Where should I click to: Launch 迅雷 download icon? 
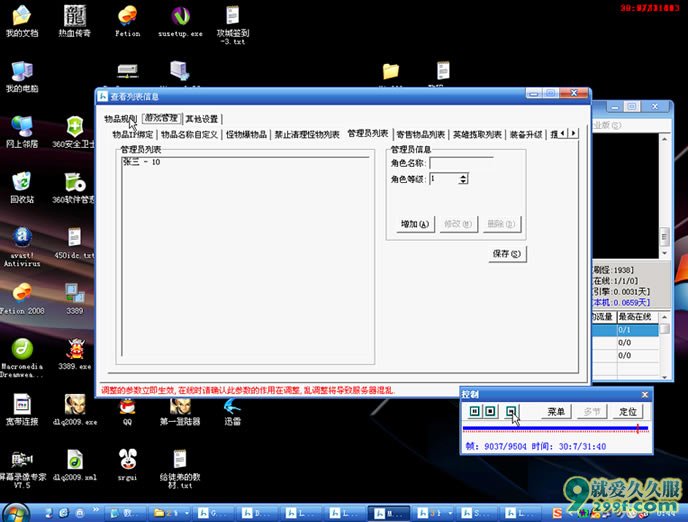coord(232,412)
